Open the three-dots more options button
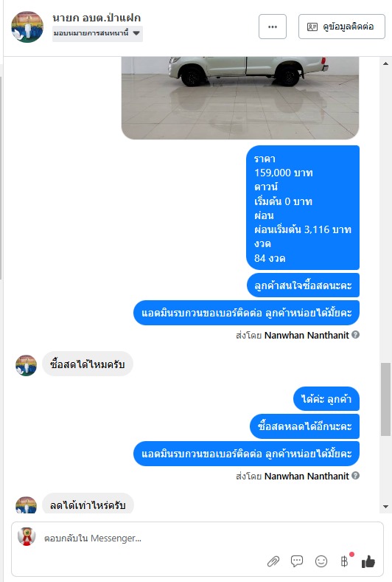Viewport: 392px width, 582px height. (x=272, y=27)
